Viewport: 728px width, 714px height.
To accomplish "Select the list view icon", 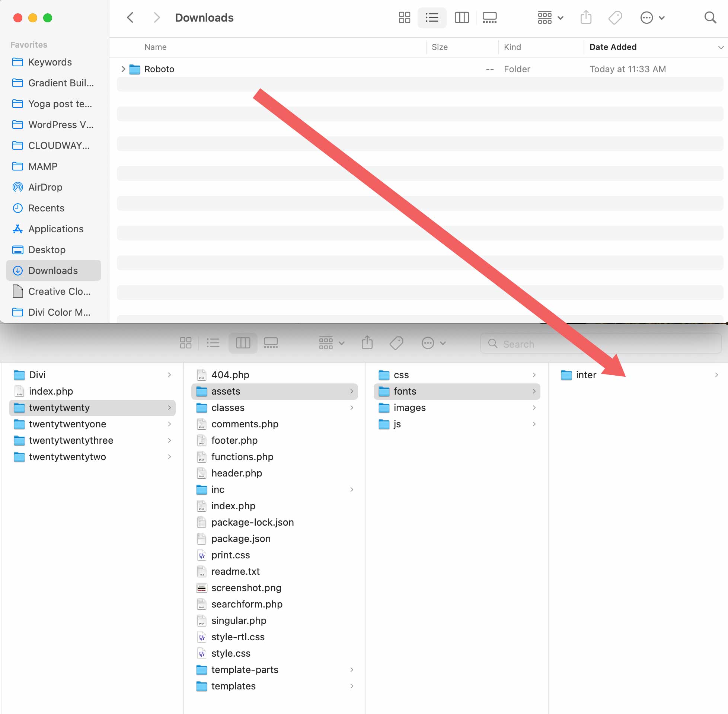I will pos(432,17).
